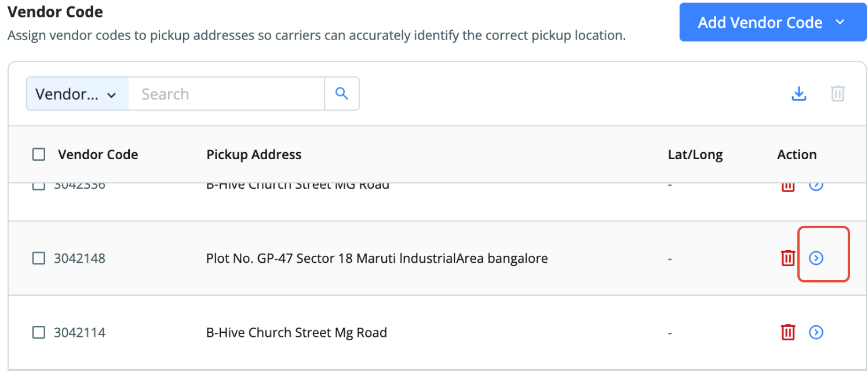This screenshot has width=868, height=371.
Task: Click red trash icon for vendor 3042336
Action: point(788,186)
